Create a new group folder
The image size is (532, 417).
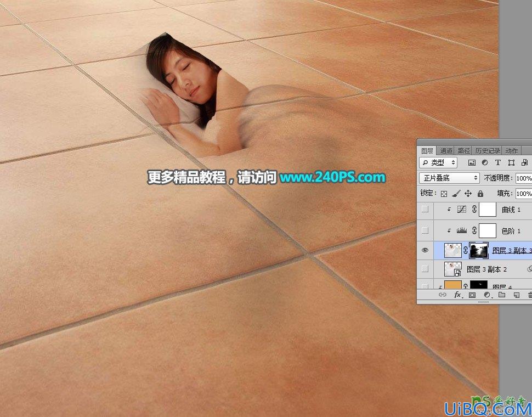(x=501, y=295)
